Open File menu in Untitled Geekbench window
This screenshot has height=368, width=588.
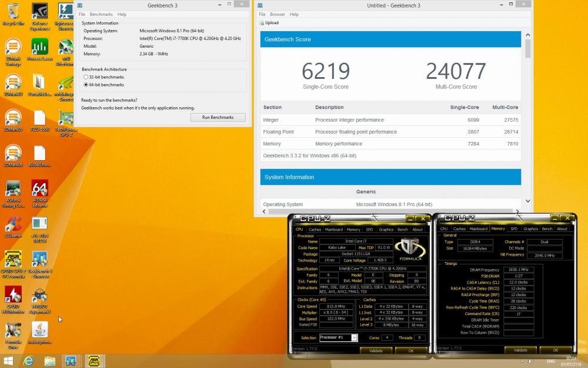tap(262, 14)
